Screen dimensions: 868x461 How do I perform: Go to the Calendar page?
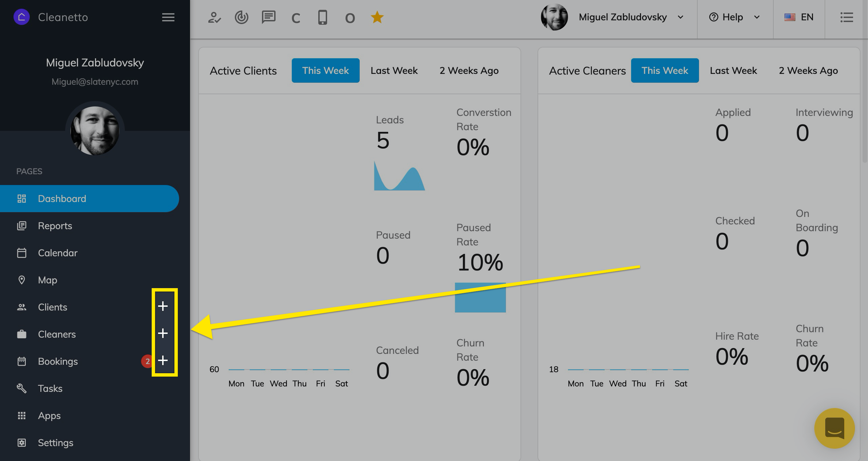(x=58, y=253)
